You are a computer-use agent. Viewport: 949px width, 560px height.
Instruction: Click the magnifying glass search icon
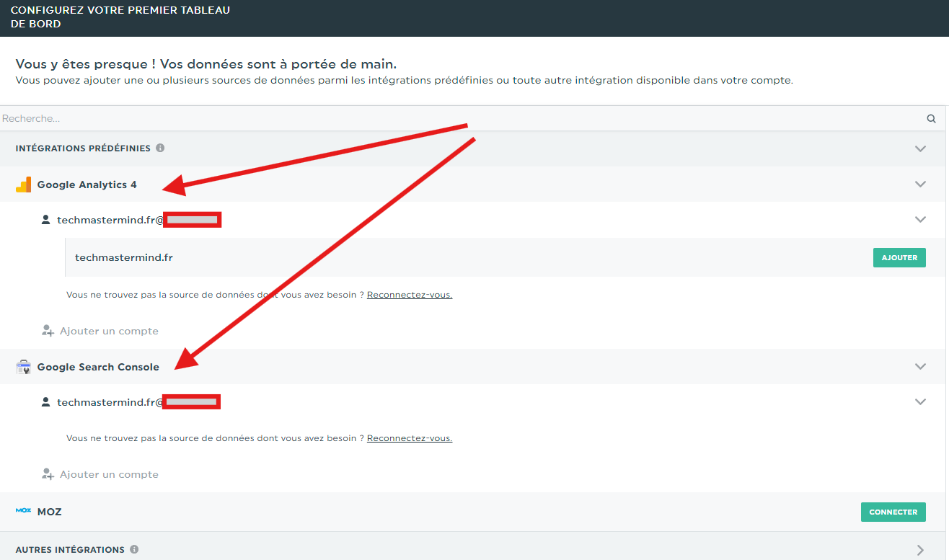coord(930,118)
